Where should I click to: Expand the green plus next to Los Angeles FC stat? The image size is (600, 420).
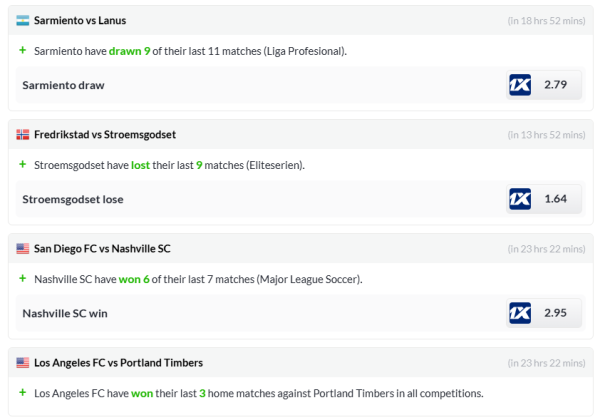22,392
